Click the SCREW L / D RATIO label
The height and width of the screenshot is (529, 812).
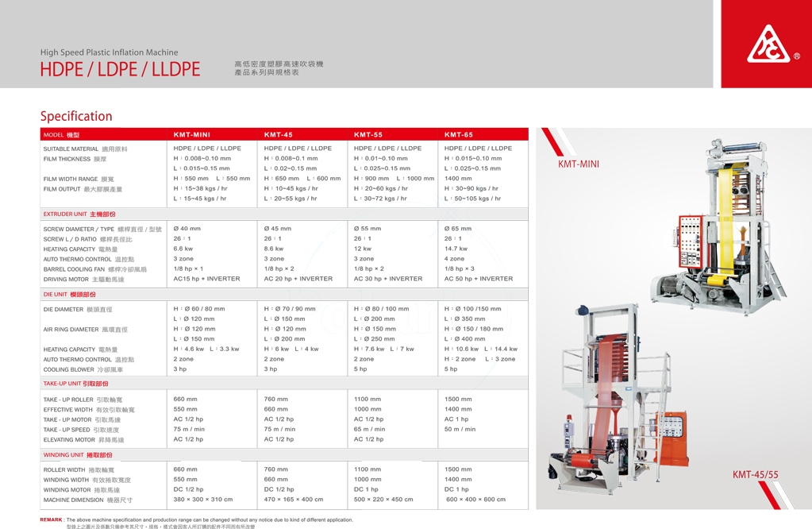tap(87, 239)
